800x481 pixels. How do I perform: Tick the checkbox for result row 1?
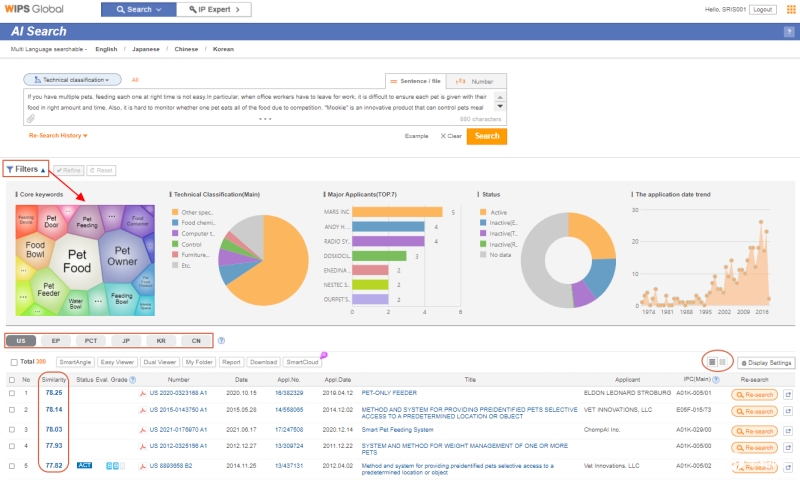13,394
